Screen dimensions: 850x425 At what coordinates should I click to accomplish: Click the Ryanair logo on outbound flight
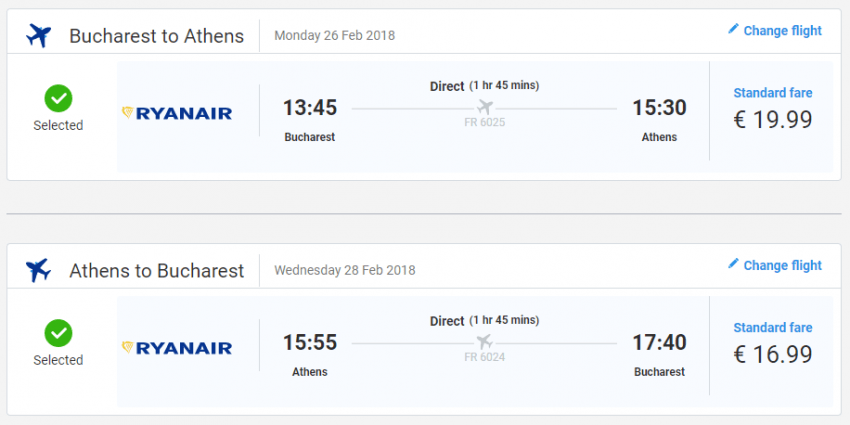click(177, 113)
